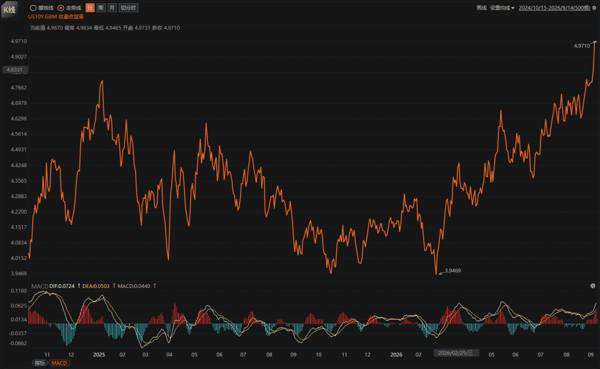This screenshot has width=600, height=369.
Task: Click the minute-period button beside 月
Action: 128,8
